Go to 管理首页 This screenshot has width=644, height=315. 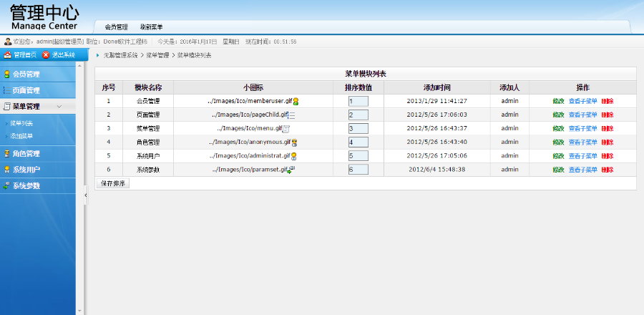click(25, 54)
